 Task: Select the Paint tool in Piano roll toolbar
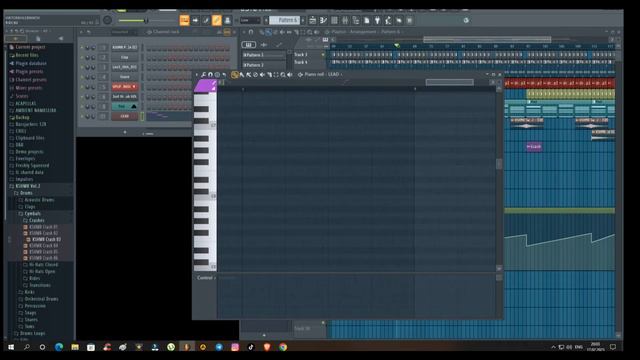tap(242, 75)
